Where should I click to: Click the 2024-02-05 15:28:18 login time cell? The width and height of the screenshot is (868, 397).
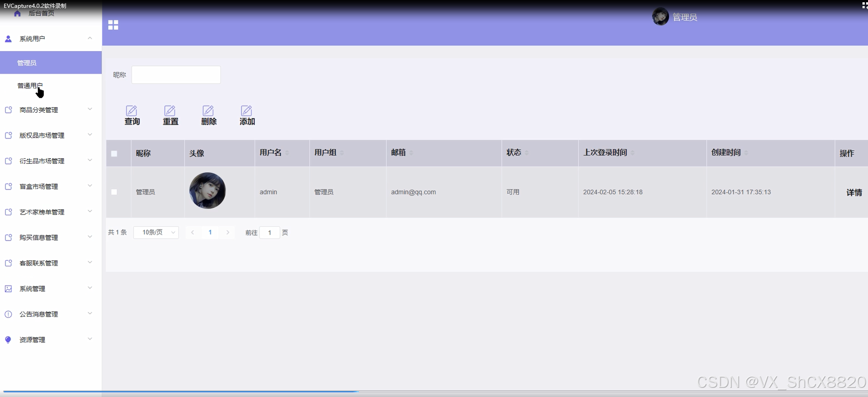tap(613, 192)
